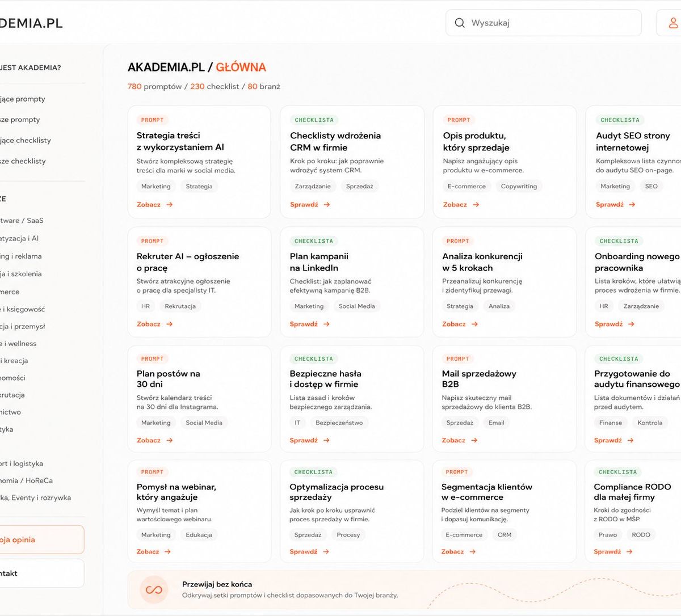
Task: Click the search magnifier icon
Action: pos(460,23)
